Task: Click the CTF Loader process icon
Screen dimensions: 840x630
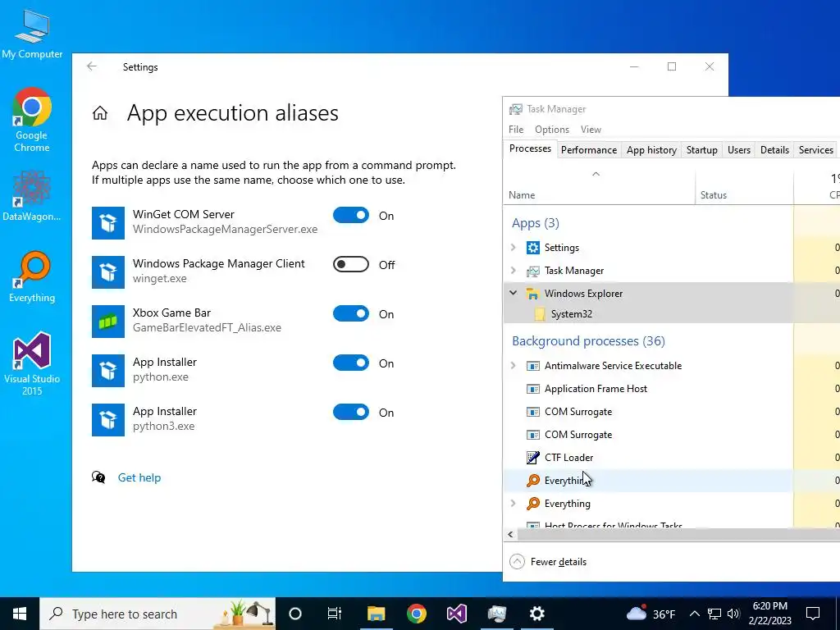Action: click(532, 458)
